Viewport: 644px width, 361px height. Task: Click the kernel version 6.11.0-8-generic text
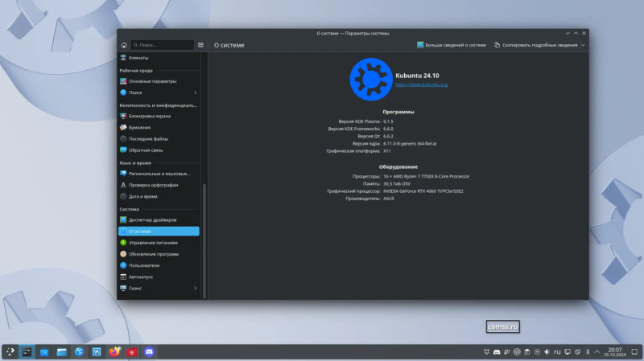pyautogui.click(x=410, y=144)
